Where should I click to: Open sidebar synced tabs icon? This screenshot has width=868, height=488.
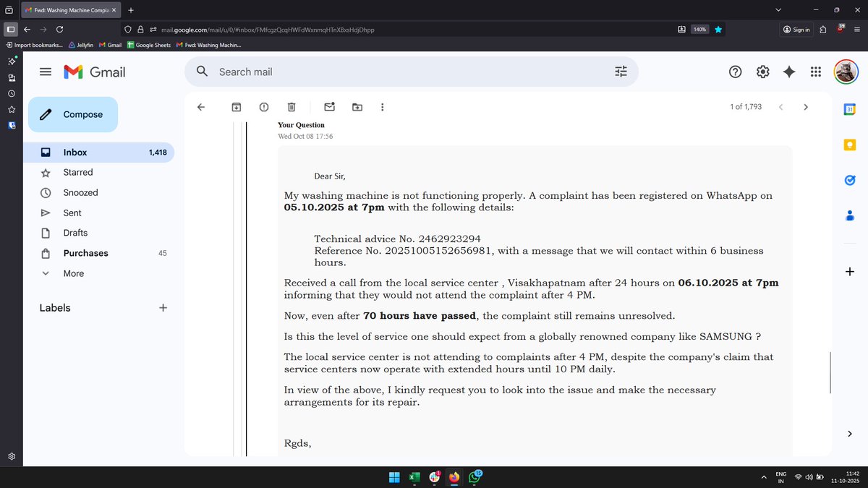[12, 78]
